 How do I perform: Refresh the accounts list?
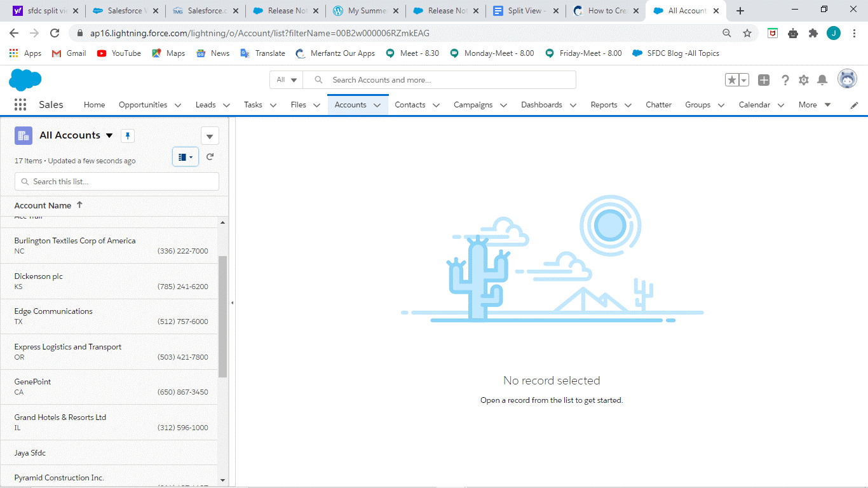[x=210, y=156]
